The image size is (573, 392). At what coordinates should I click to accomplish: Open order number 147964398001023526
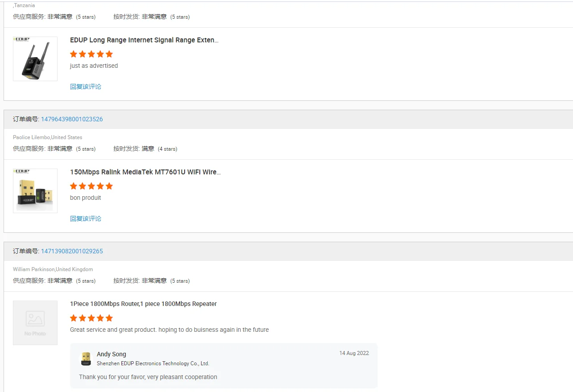(x=72, y=119)
